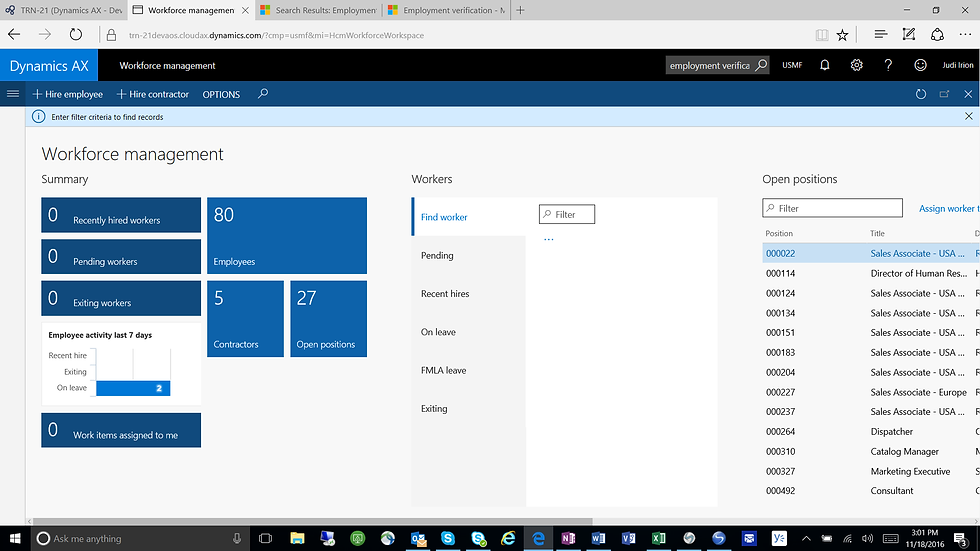This screenshot has height=551, width=980.
Task: Open Outlook from the taskbar
Action: point(418,539)
